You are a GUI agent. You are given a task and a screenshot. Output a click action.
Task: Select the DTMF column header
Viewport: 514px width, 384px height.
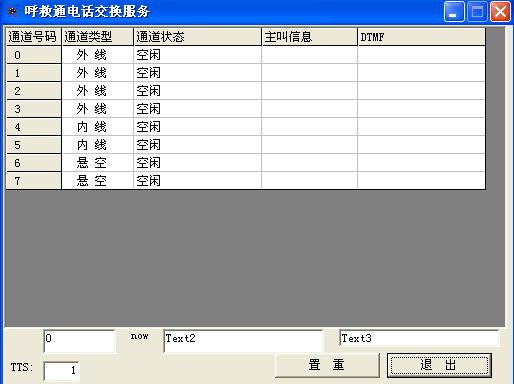point(422,37)
